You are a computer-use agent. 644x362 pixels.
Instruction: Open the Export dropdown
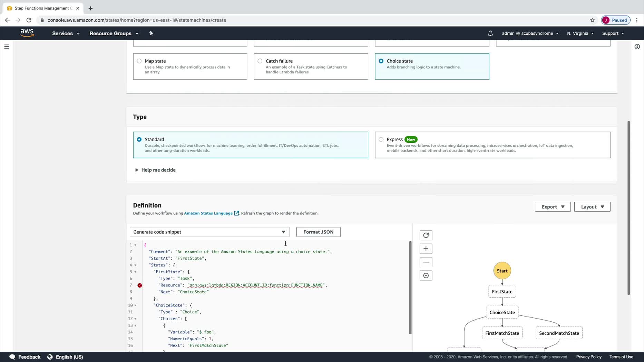553,207
